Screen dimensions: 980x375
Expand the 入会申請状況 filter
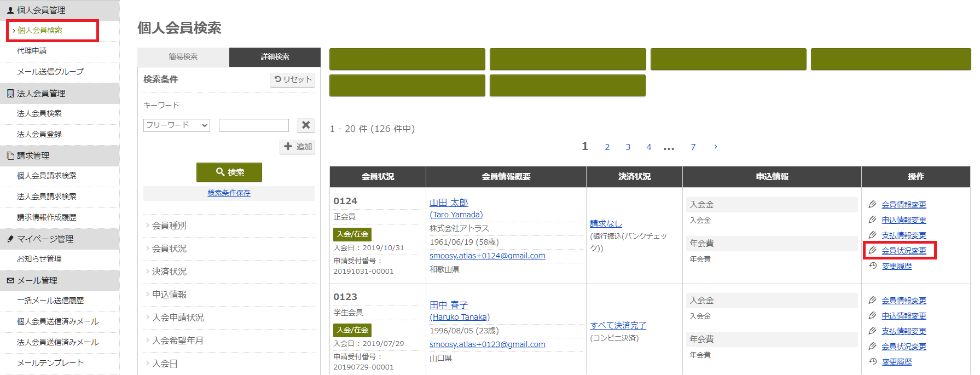click(178, 318)
